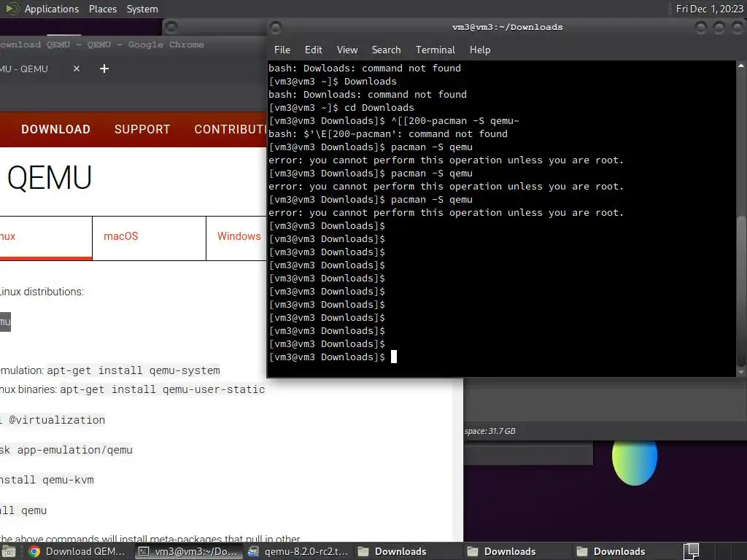The image size is (747, 560).
Task: Click terminal line '$'\E[200~pacman': command not found'
Action: (x=388, y=134)
